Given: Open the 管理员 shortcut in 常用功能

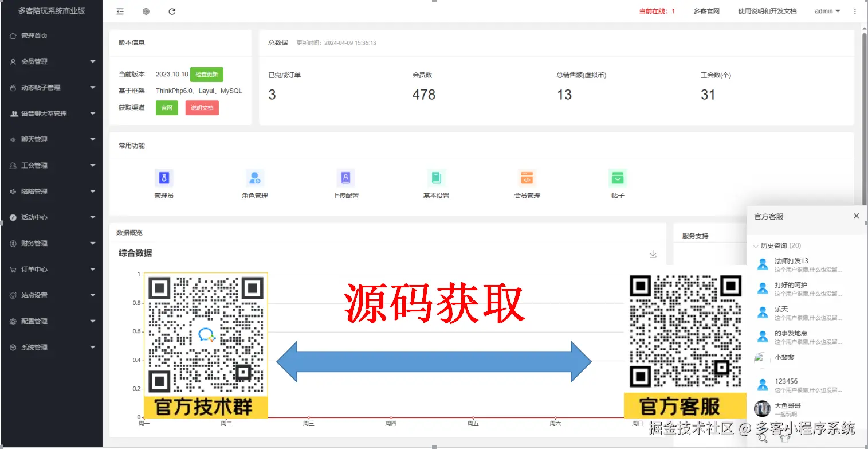Looking at the screenshot, I should (x=164, y=178).
